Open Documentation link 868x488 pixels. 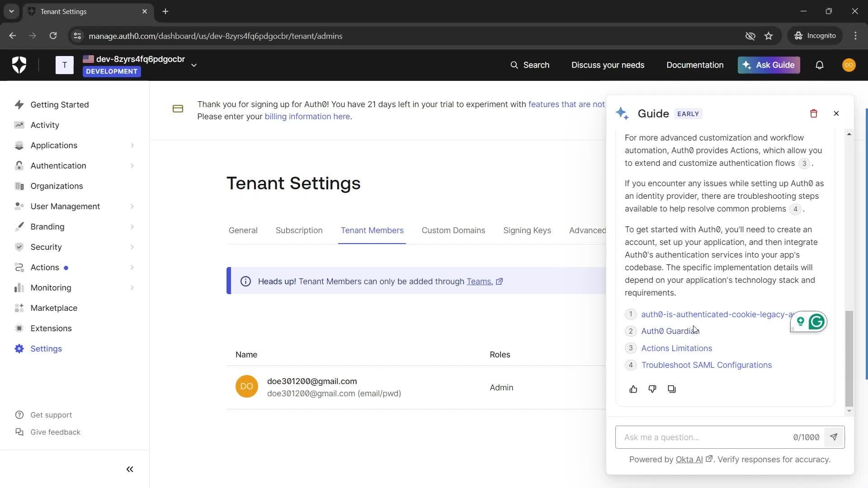click(695, 65)
